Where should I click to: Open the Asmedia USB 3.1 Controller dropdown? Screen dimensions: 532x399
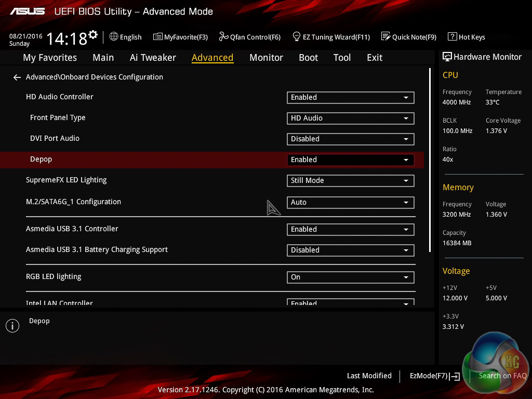tap(351, 229)
